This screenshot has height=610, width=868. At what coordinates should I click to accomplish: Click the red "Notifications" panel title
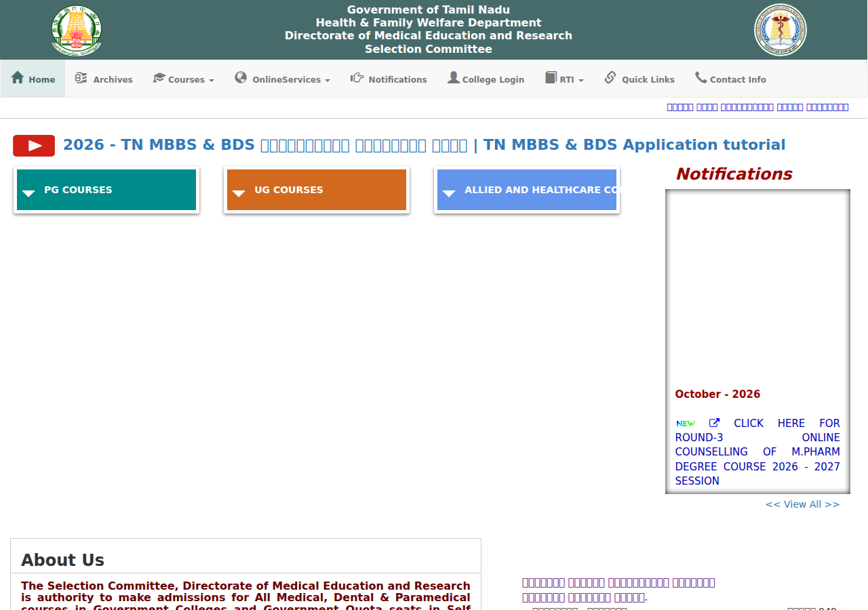tap(734, 174)
